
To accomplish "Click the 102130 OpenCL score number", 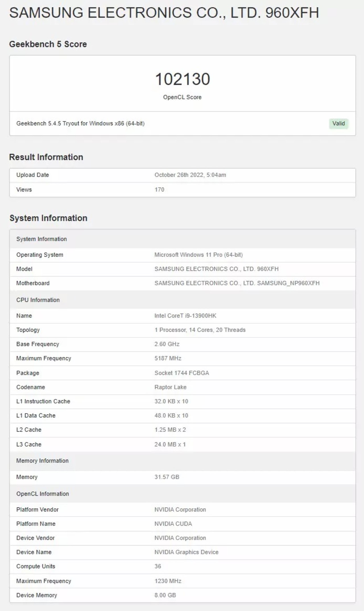I will click(182, 79).
